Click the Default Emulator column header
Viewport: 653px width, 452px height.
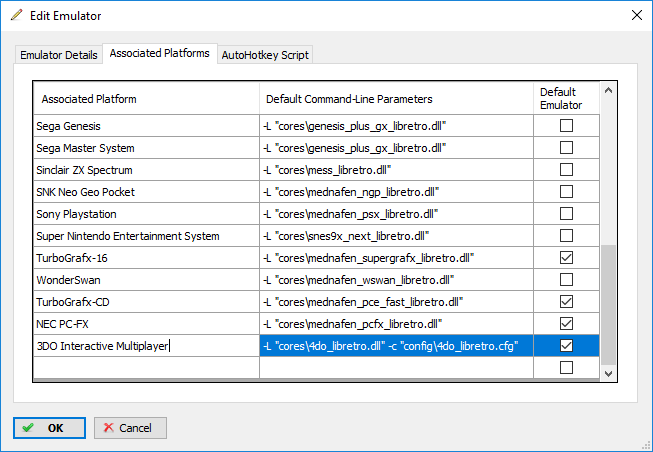pyautogui.click(x=566, y=99)
